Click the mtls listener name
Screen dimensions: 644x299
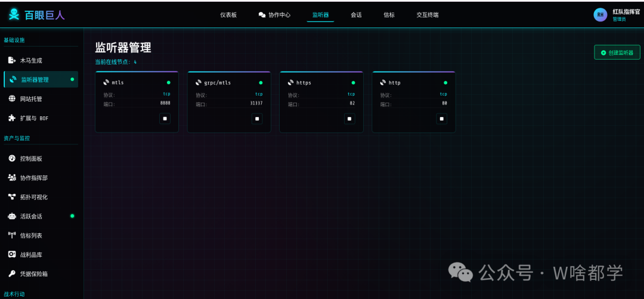pyautogui.click(x=117, y=82)
